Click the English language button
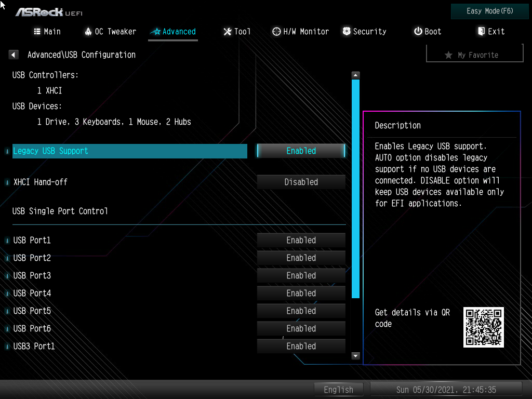This screenshot has height=399, width=532. 339,390
